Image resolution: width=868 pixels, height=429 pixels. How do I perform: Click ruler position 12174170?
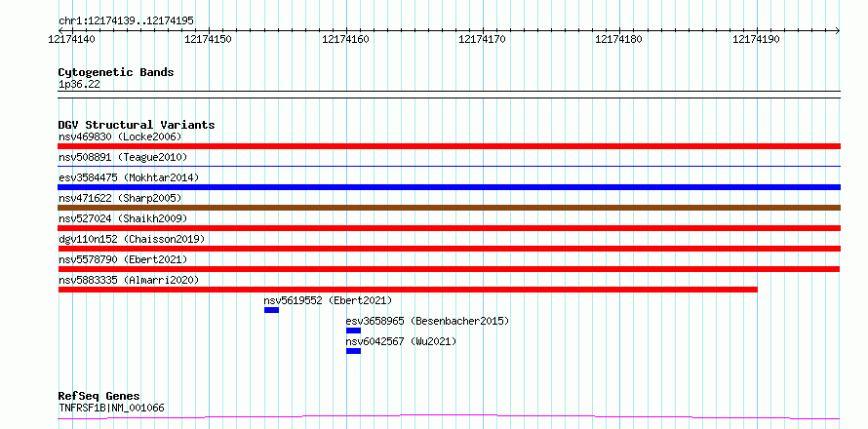[x=483, y=39]
